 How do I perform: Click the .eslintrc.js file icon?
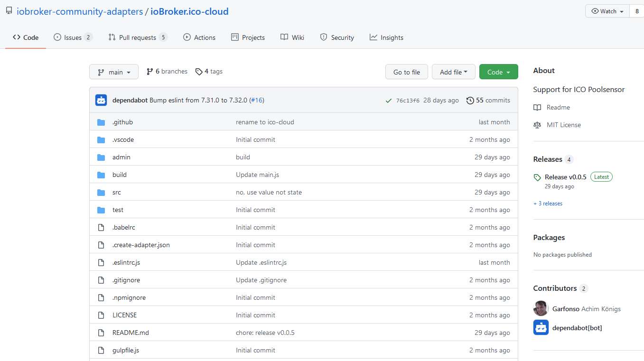[x=101, y=263]
